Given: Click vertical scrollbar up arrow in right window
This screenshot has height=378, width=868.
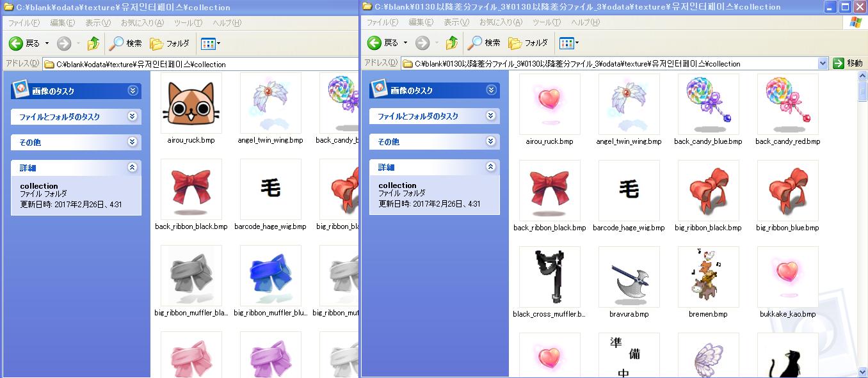Looking at the screenshot, I should pyautogui.click(x=862, y=76).
